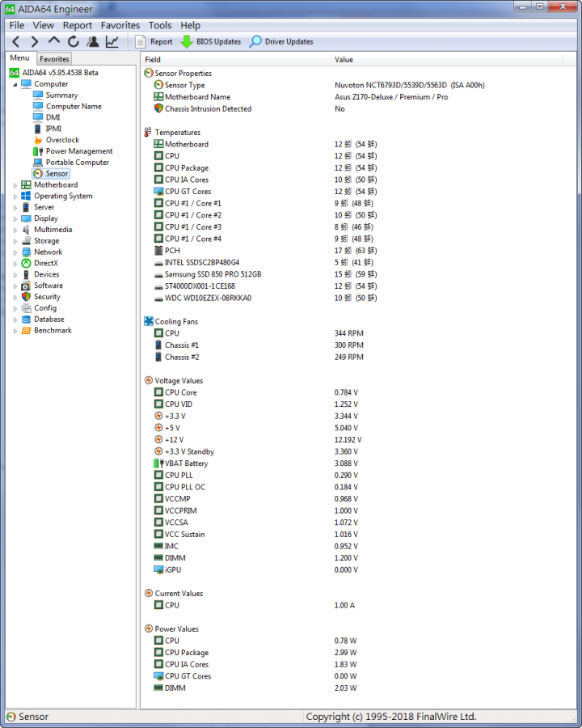Switch to the Menu tab
582x728 pixels.
20,58
